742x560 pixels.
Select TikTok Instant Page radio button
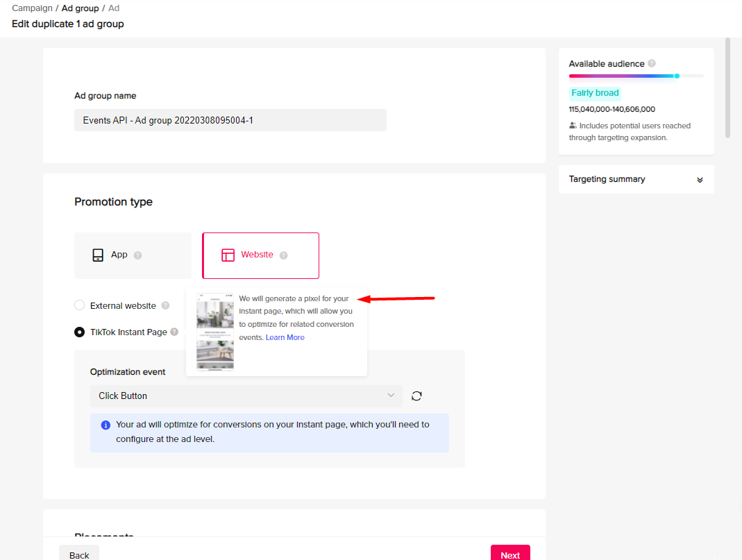pyautogui.click(x=80, y=332)
